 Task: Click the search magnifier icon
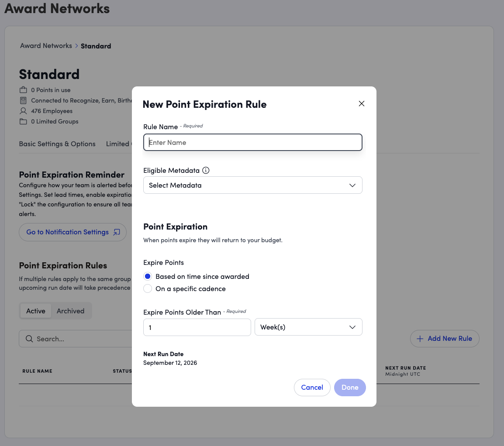pos(29,339)
